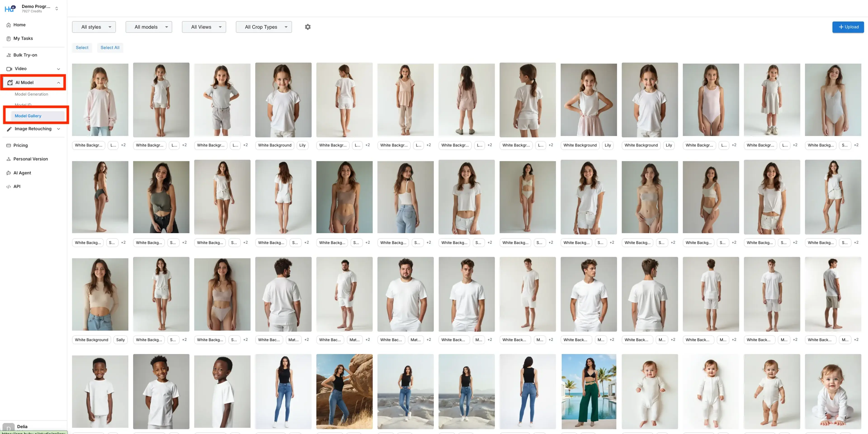Click the Personal Version user icon

[9, 159]
